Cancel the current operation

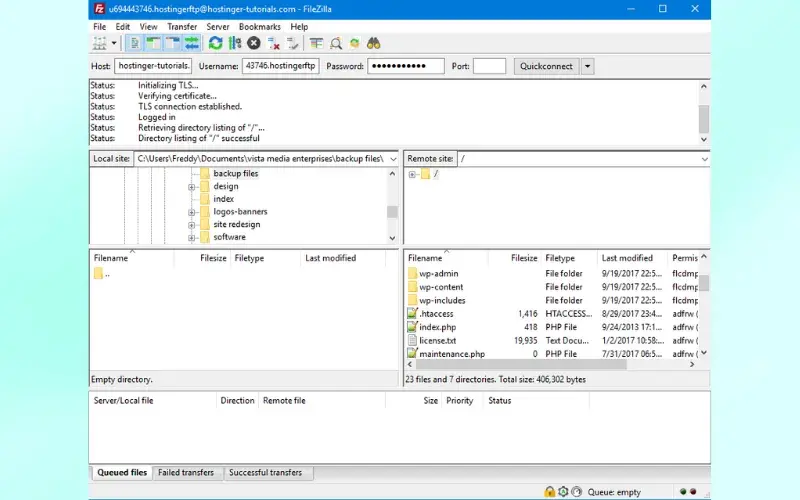[254, 43]
